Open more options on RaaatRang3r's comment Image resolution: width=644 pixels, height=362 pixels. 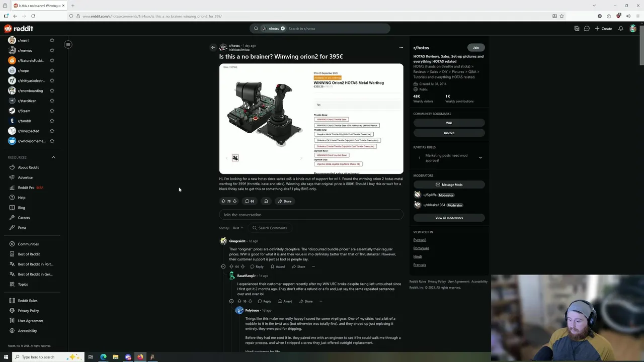point(320,301)
